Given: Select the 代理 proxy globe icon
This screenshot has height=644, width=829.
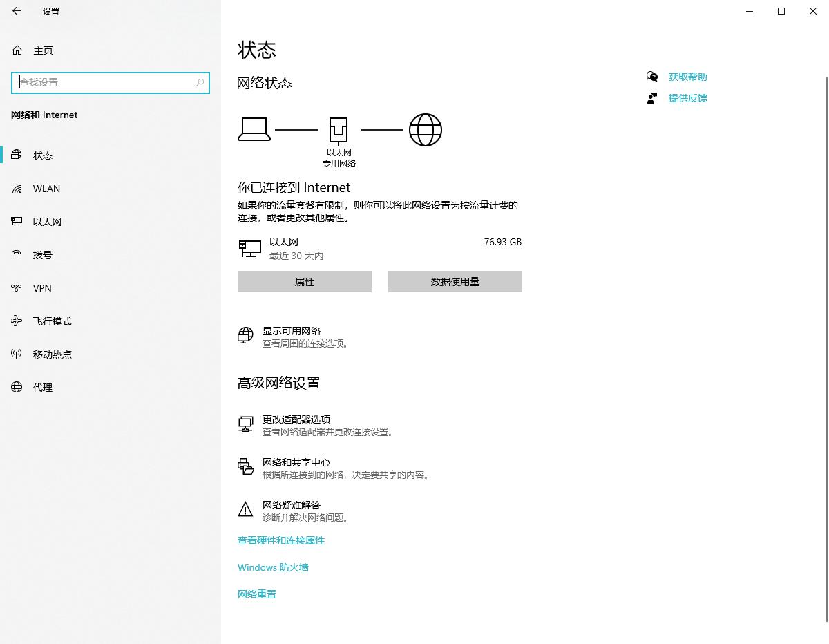Looking at the screenshot, I should pyautogui.click(x=17, y=387).
